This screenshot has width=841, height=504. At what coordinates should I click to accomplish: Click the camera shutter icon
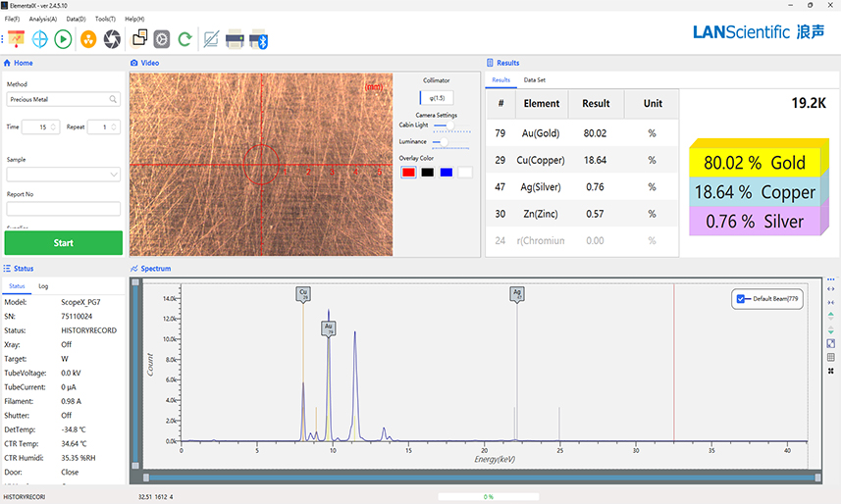click(112, 39)
